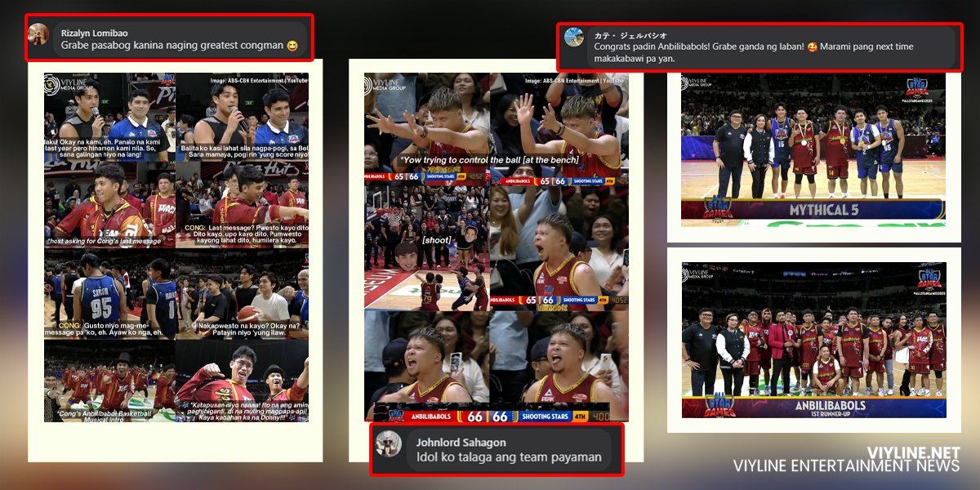Select comment text "Idol ko talaga ang team payaman"

click(x=509, y=457)
